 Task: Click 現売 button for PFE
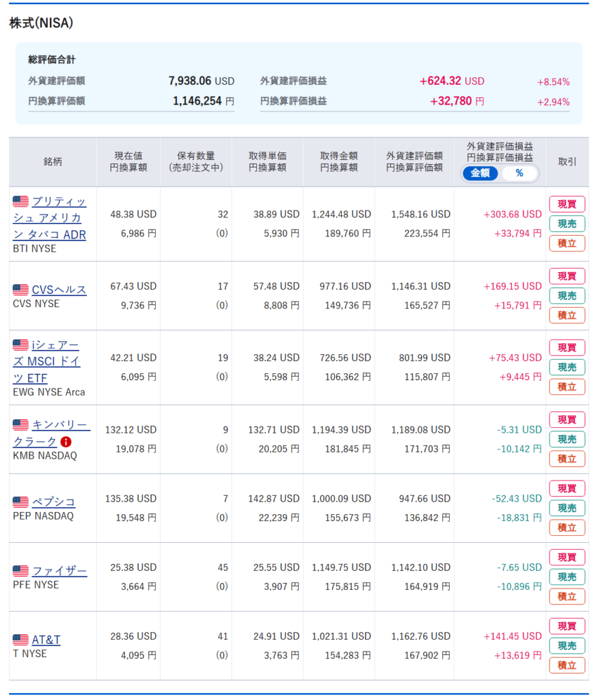pyautogui.click(x=567, y=577)
